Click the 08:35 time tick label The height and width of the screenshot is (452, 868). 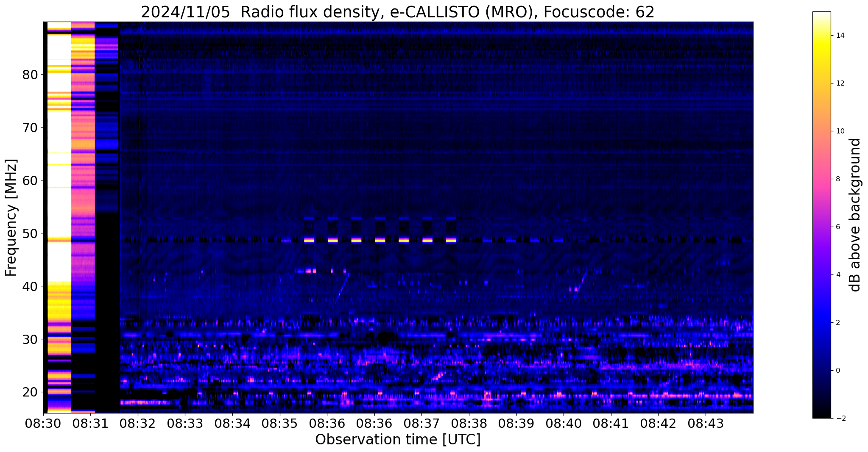280,423
